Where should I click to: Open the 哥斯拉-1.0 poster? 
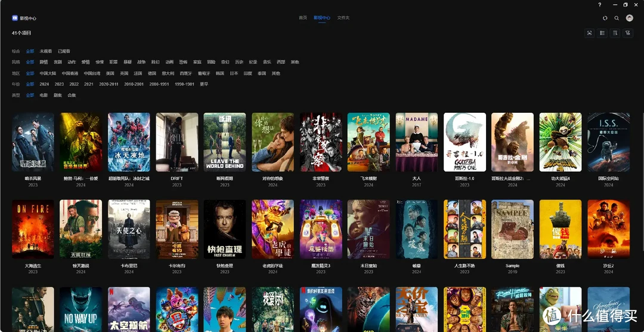click(465, 142)
